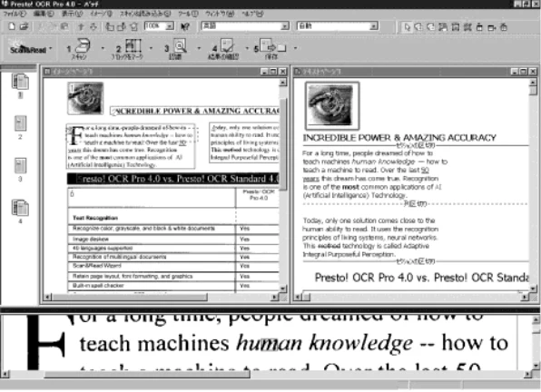This screenshot has width=541, height=392.
Task: Click the bottom zoom pane horizontal scrollbar thumb
Action: (147, 374)
